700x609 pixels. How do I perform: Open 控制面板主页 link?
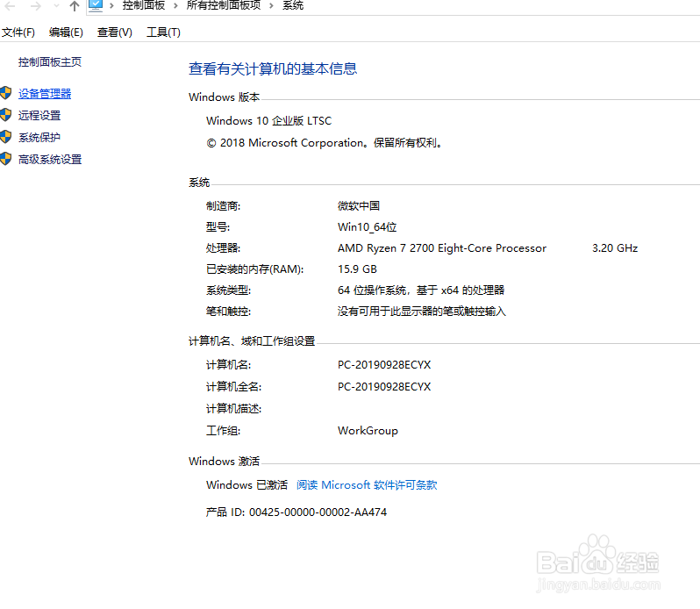coord(50,62)
